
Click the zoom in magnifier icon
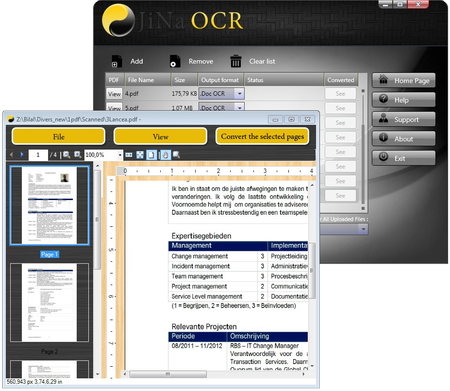pos(78,155)
